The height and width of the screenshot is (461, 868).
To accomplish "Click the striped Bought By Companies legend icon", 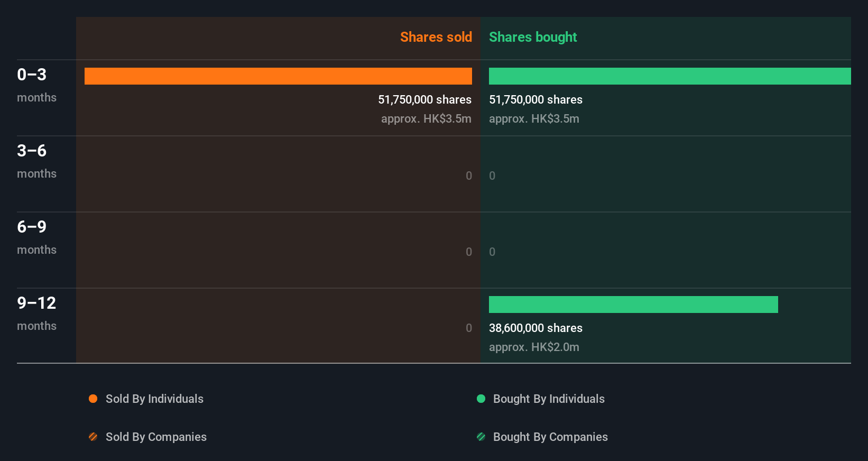I will 481,437.
